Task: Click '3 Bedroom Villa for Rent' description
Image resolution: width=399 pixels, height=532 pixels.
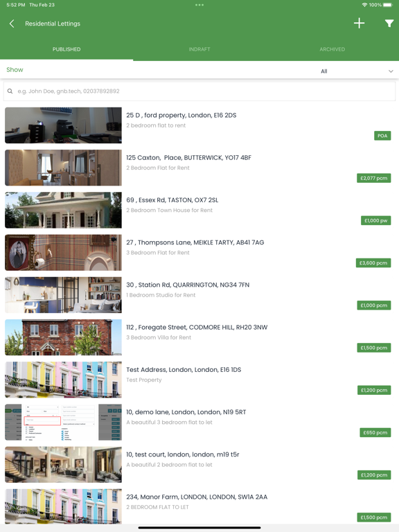Action: [159, 337]
